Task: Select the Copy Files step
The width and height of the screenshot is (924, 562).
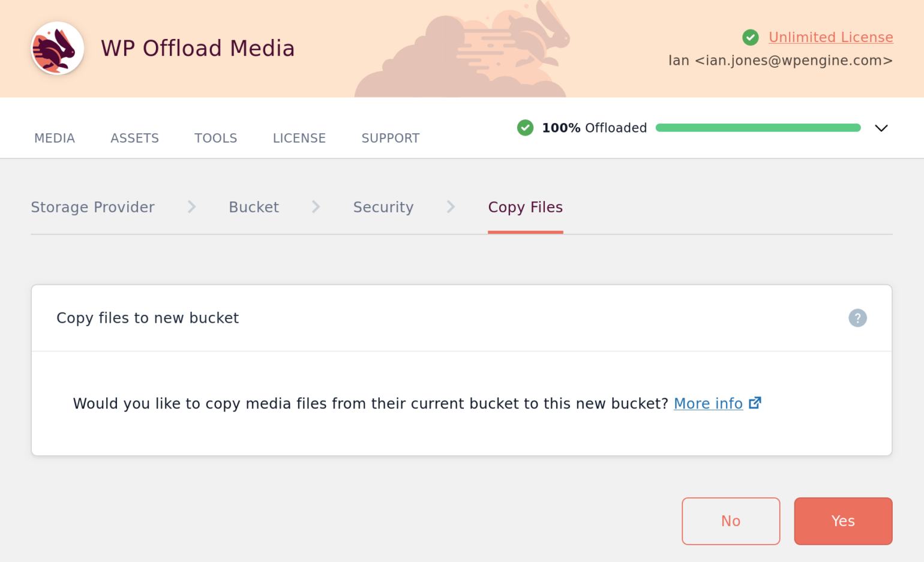Action: [526, 207]
